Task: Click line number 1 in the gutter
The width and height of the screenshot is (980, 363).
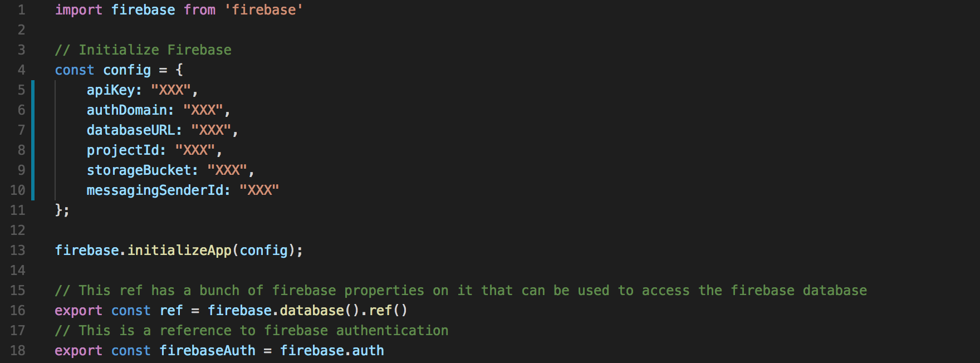Action: (x=21, y=10)
